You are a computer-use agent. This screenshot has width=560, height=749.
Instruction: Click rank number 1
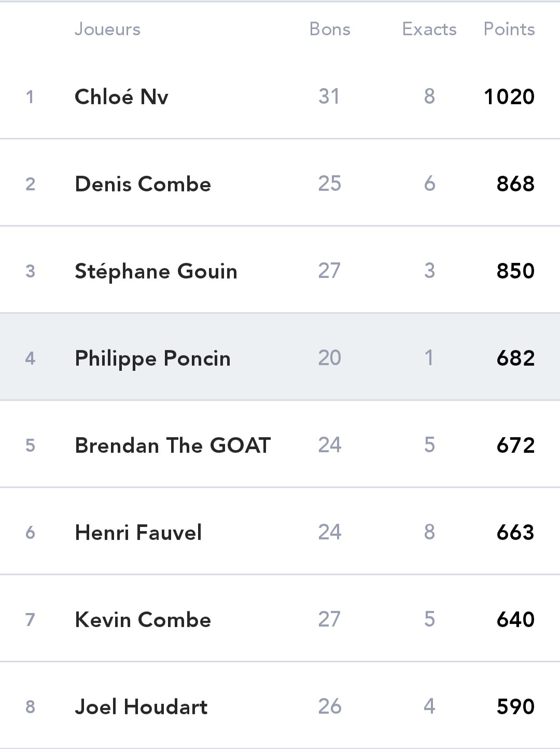pos(30,97)
